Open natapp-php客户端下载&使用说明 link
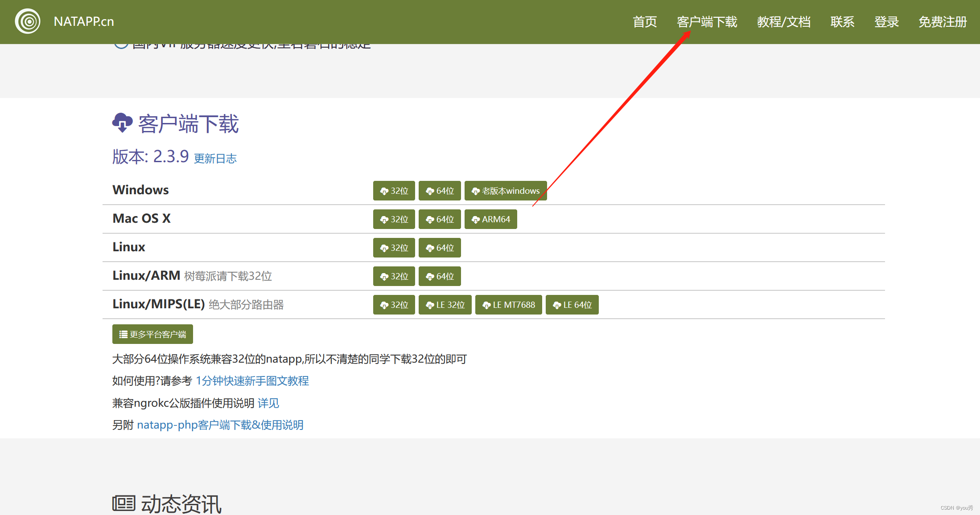Screen dimensions: 980x515 click(220, 425)
